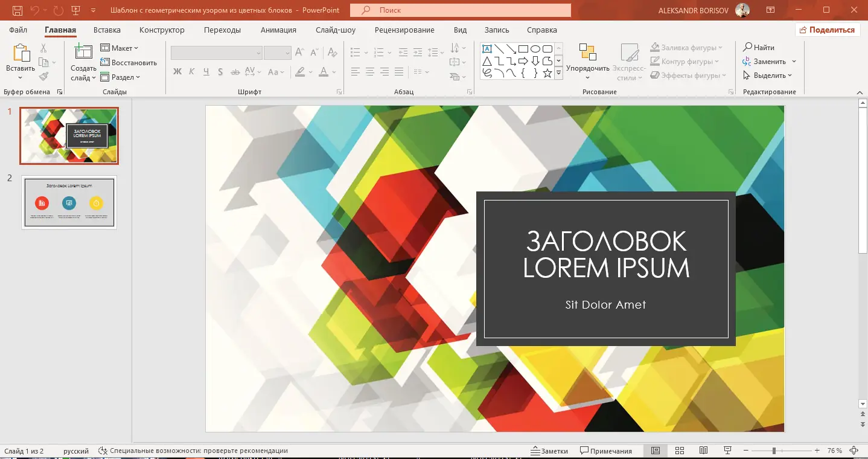
Task: Select slide 2 thumbnail in the panel
Action: pyautogui.click(x=69, y=202)
